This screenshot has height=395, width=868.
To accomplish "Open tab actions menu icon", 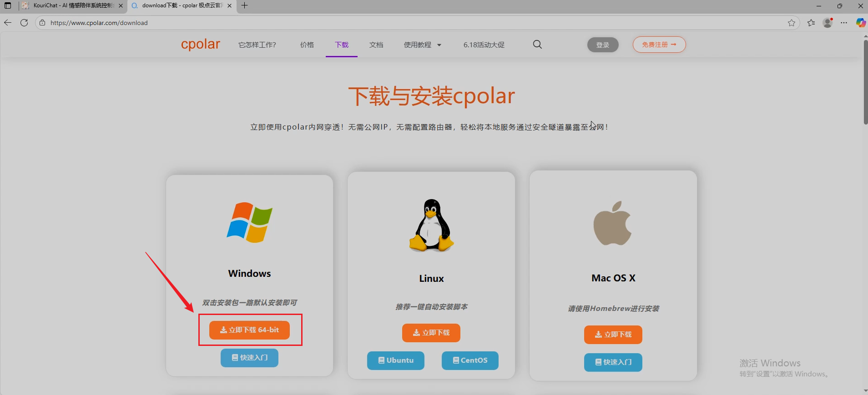I will pyautogui.click(x=8, y=5).
